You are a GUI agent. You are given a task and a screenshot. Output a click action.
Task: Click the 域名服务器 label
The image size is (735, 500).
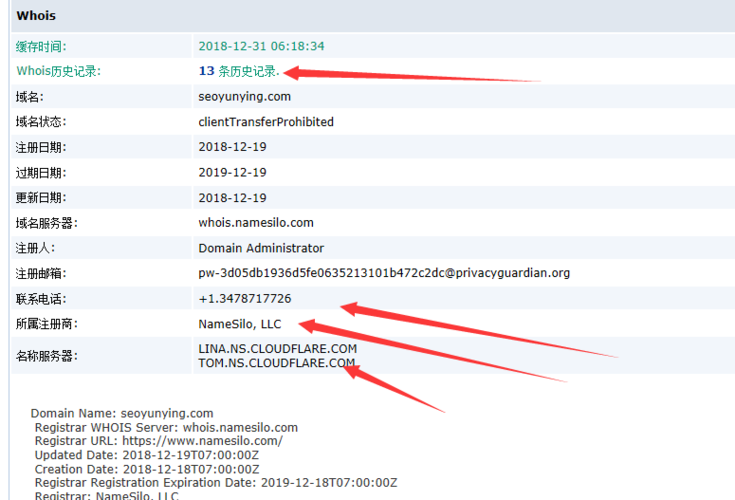46,223
